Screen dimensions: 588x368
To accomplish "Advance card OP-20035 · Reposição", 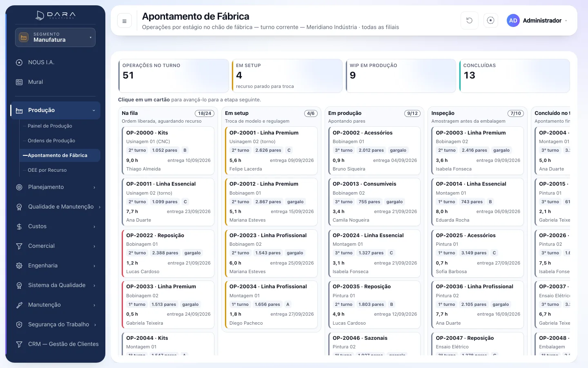I will [374, 305].
